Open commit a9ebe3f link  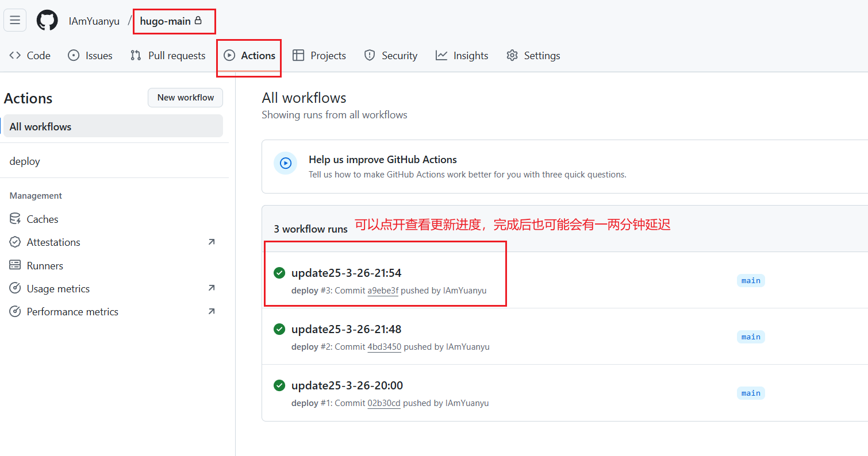[383, 291]
